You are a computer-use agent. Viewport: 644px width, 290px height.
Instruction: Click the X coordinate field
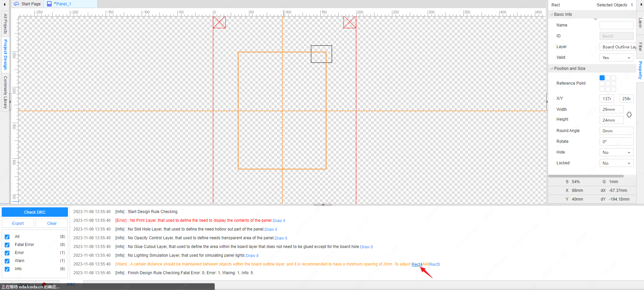click(607, 98)
